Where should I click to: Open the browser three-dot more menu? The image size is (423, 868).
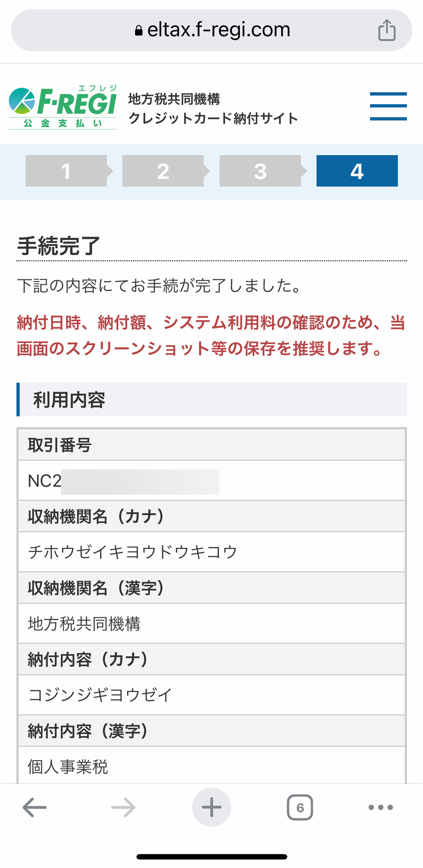coord(380,807)
